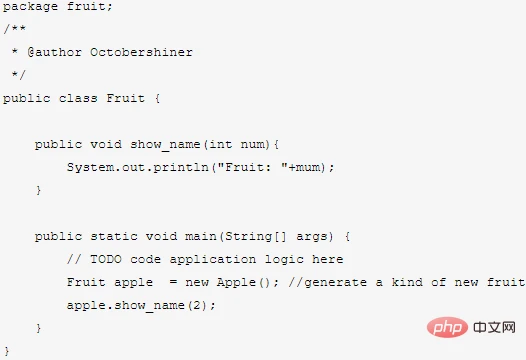Click the Fruit apple variable declaration

[x=110, y=282]
